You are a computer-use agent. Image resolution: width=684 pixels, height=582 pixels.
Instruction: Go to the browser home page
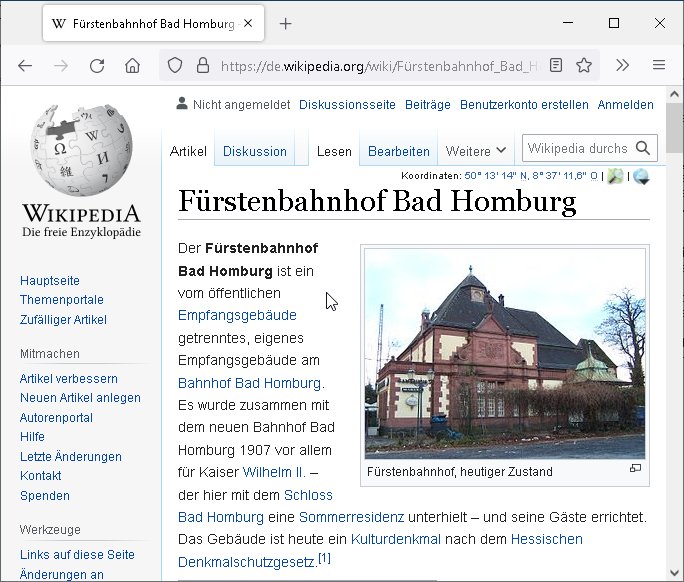click(x=132, y=66)
